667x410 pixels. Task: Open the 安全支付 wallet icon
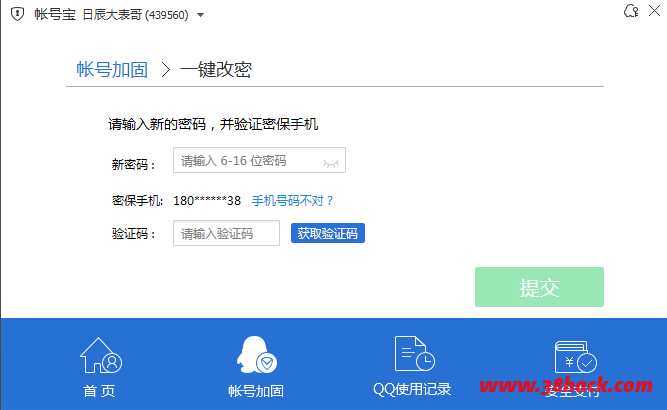[576, 356]
